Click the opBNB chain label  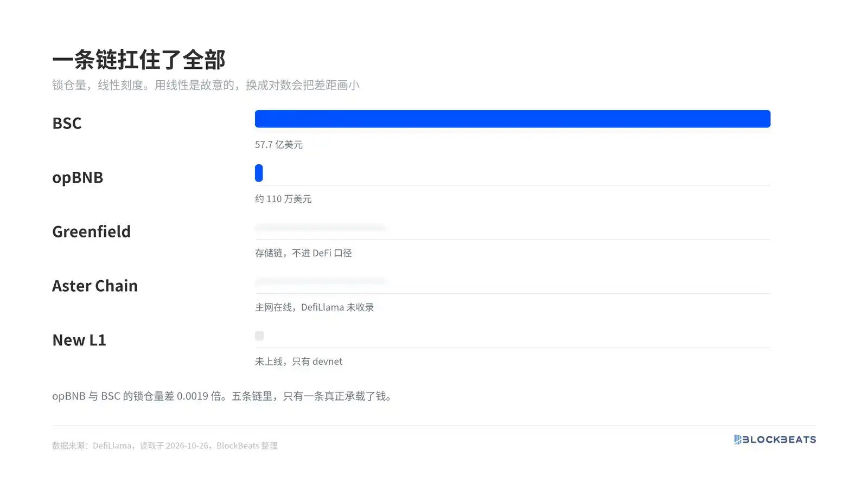pos(78,177)
